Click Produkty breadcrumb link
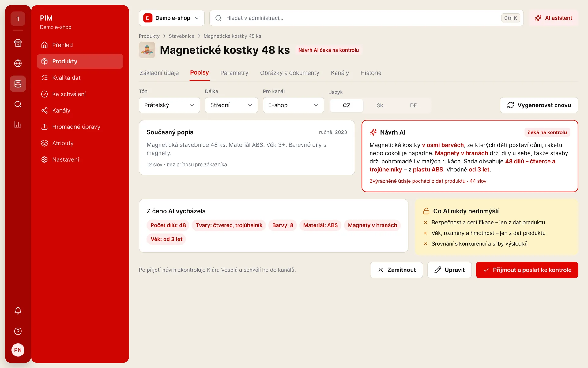This screenshot has height=368, width=588. tap(149, 36)
